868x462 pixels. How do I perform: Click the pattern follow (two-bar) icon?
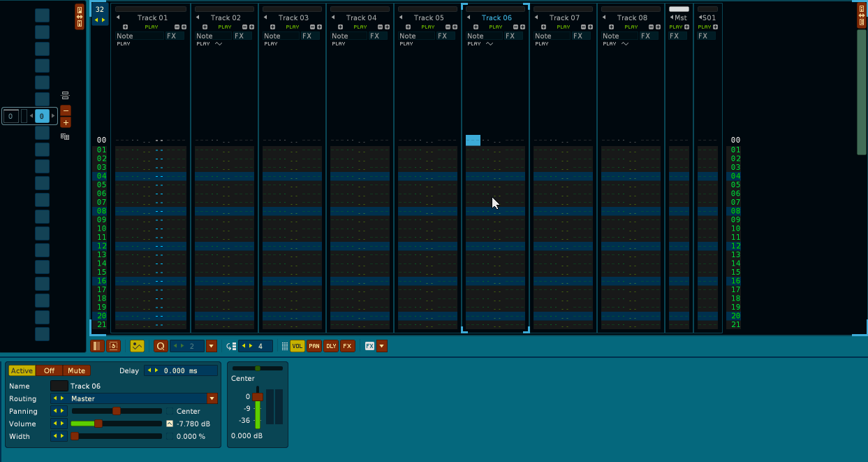(97, 346)
